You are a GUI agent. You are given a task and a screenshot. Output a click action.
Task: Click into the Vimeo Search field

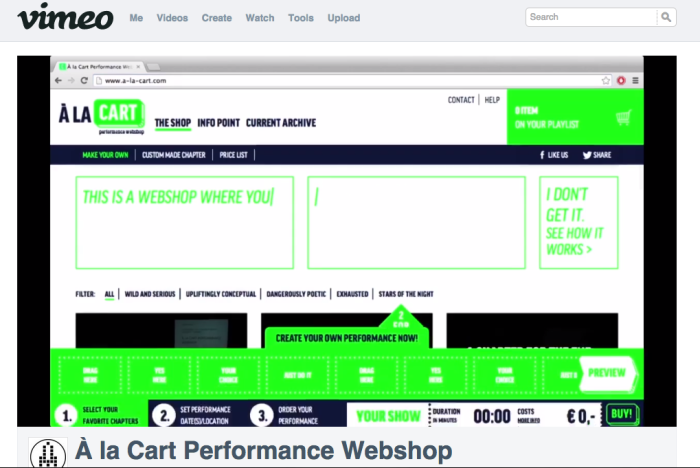pos(591,17)
